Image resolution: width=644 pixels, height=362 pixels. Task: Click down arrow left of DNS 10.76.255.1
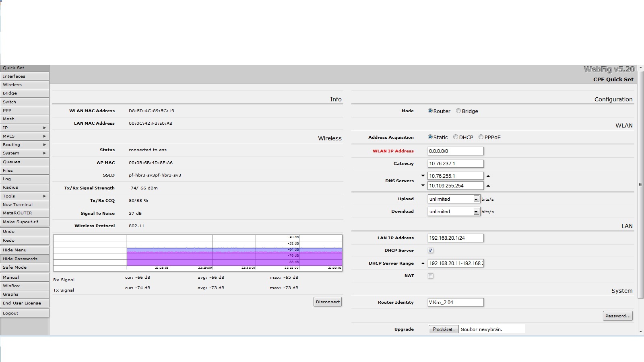(x=423, y=176)
